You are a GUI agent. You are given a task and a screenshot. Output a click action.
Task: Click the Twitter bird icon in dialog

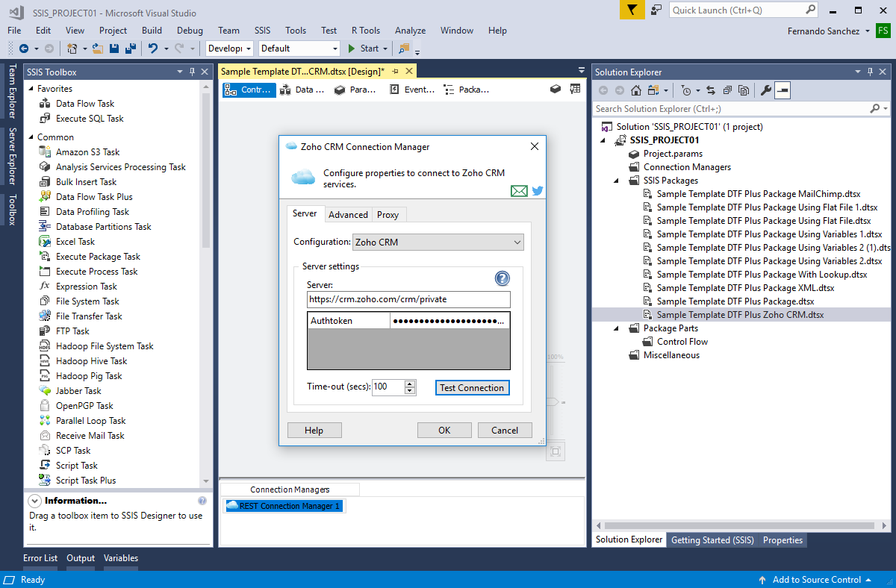click(x=537, y=191)
